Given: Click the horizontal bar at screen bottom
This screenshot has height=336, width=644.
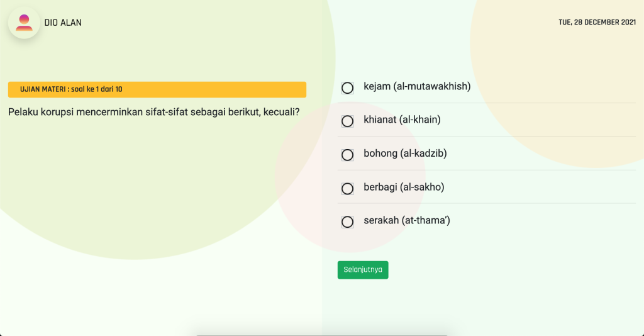Looking at the screenshot, I should [322, 335].
